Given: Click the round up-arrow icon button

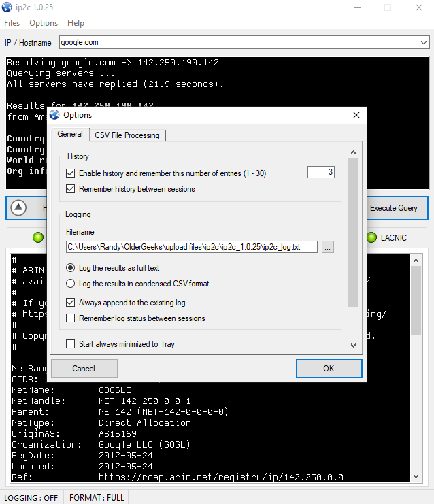Looking at the screenshot, I should pos(18,207).
